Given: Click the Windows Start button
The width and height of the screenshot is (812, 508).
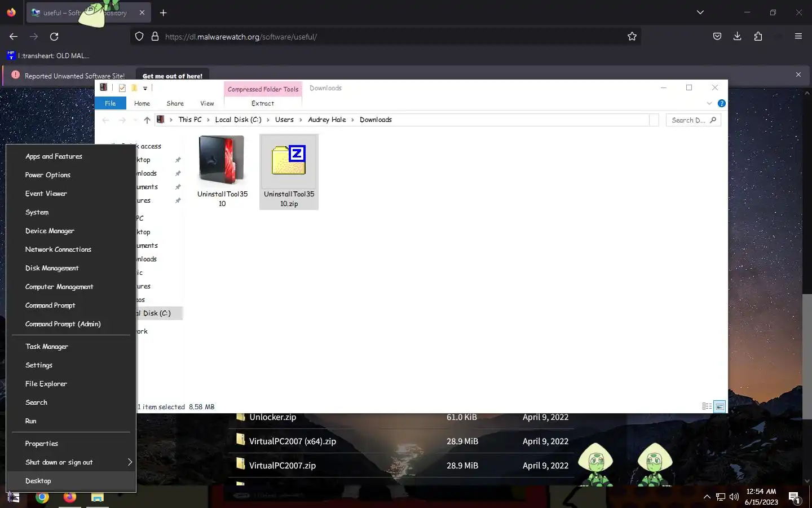Looking at the screenshot, I should pos(14,497).
